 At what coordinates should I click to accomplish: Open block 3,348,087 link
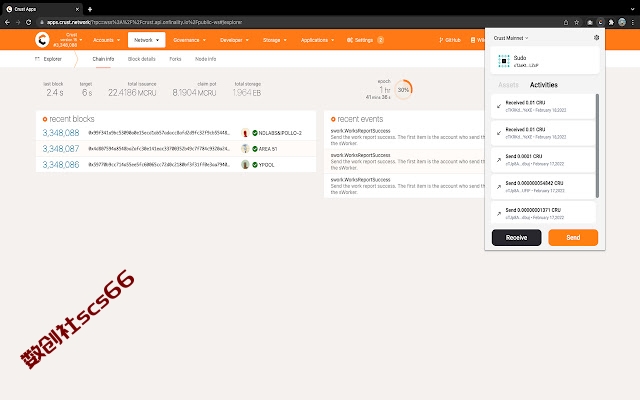[61, 149]
